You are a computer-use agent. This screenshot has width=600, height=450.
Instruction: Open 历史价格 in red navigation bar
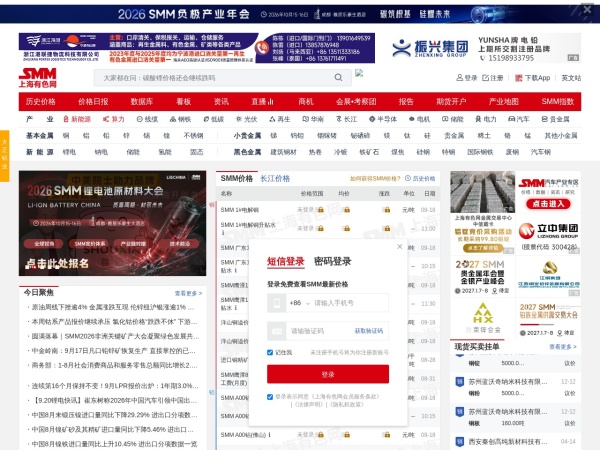tap(41, 101)
